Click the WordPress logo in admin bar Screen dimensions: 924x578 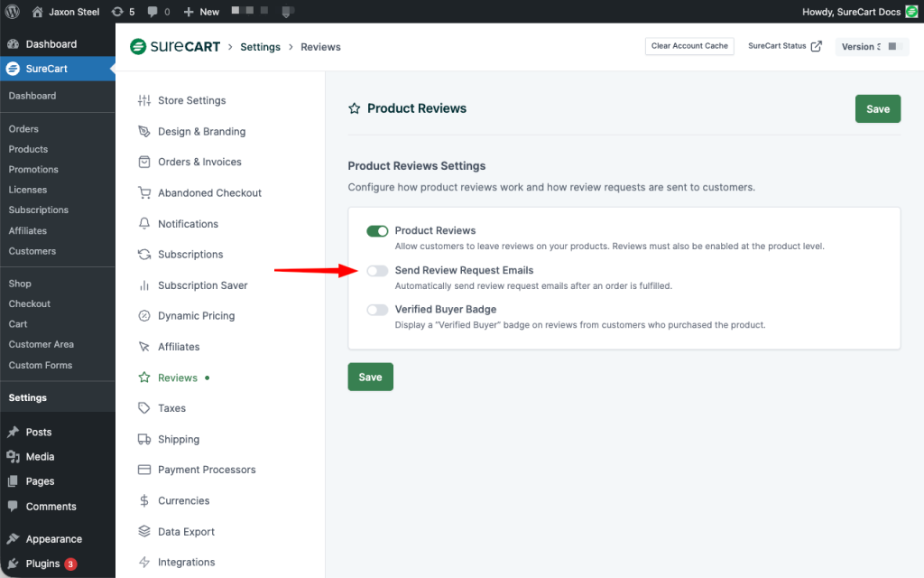[x=13, y=12]
